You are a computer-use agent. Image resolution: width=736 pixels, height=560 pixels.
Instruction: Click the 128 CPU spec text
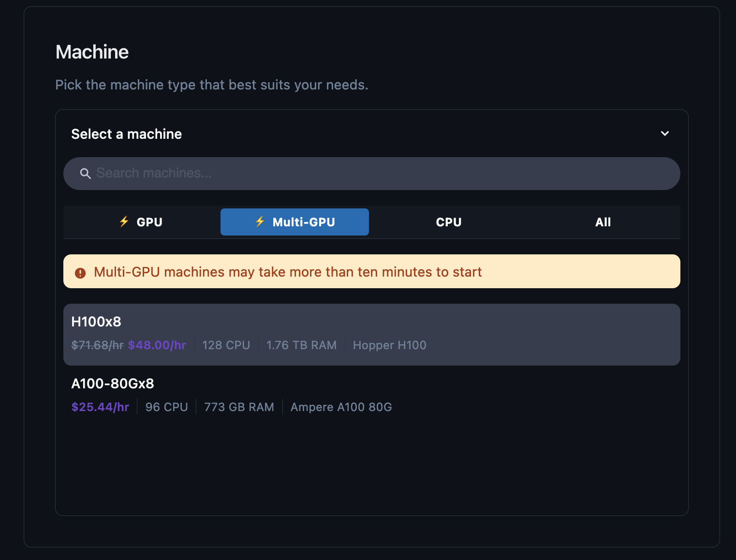(x=226, y=345)
